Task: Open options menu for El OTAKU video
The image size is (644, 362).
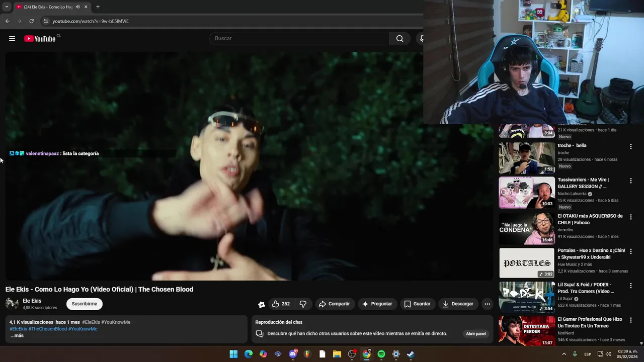Action: pyautogui.click(x=630, y=217)
